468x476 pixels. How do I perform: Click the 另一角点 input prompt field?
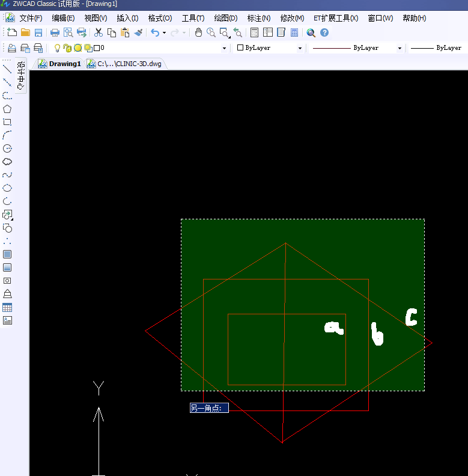[209, 408]
